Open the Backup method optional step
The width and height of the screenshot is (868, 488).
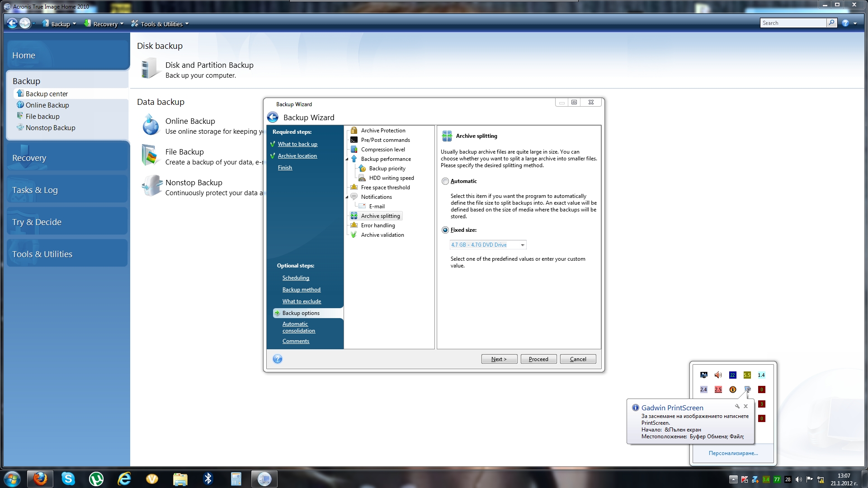click(x=302, y=290)
